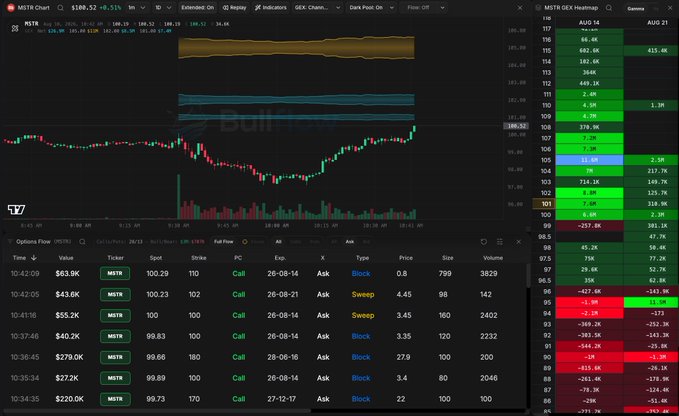Click the refresh icon in Options Flow header
679x416 pixels.
click(x=484, y=242)
